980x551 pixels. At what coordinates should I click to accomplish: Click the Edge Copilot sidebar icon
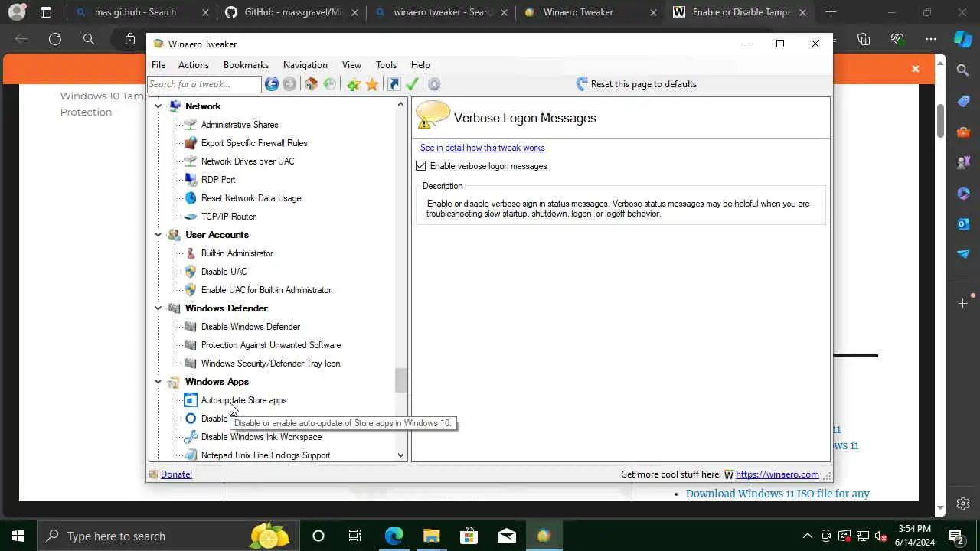tap(962, 38)
